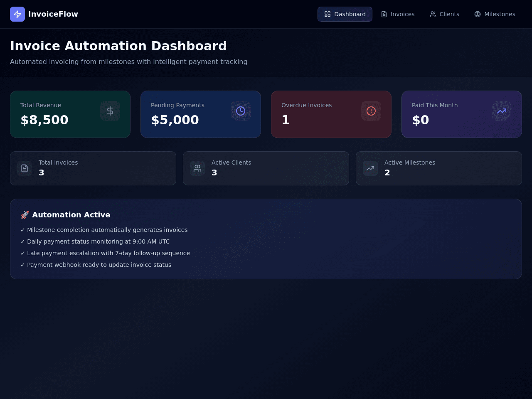This screenshot has width=532, height=399.
Task: Click the Paid This Month label
Action: coord(435,105)
